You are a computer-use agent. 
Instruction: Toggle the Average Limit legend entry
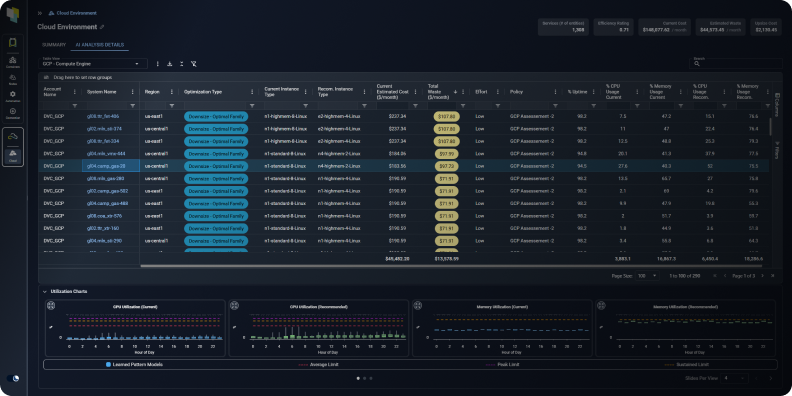tap(318, 364)
